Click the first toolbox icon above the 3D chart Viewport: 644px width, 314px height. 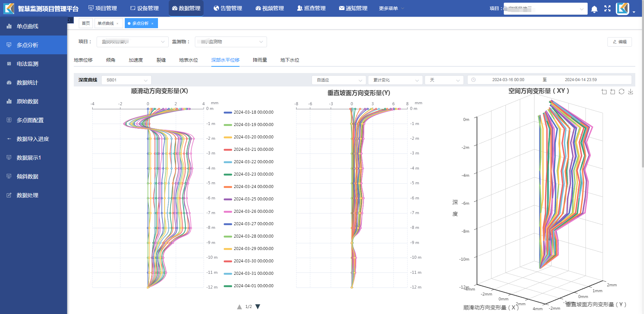[604, 92]
